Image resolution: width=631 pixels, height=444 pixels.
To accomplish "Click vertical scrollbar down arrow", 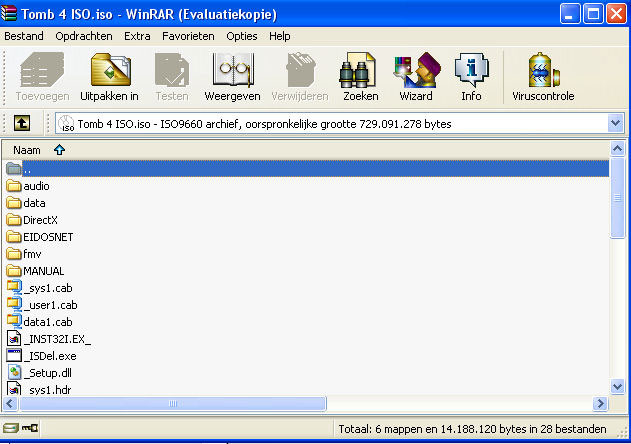I will tap(618, 387).
